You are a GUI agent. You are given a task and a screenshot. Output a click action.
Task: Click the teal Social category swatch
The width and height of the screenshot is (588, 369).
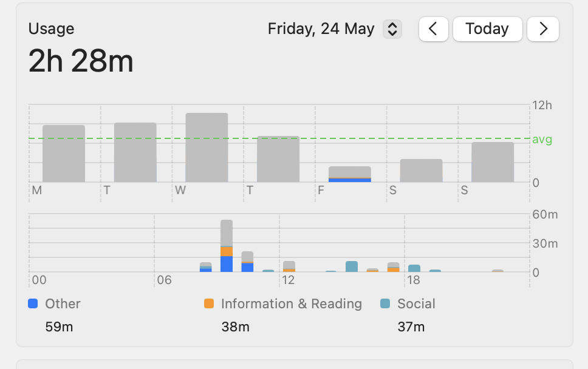click(385, 304)
